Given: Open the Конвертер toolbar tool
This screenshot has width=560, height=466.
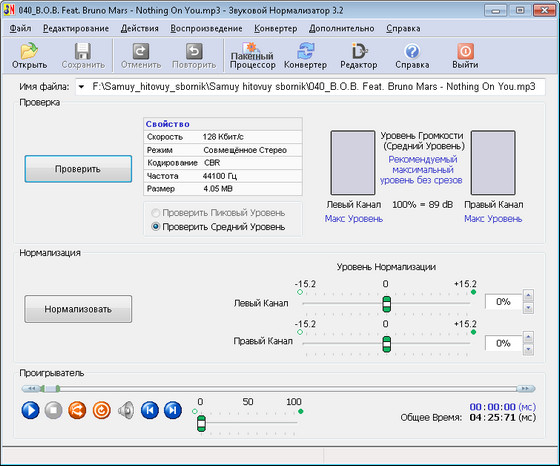Looking at the screenshot, I should click(x=305, y=55).
